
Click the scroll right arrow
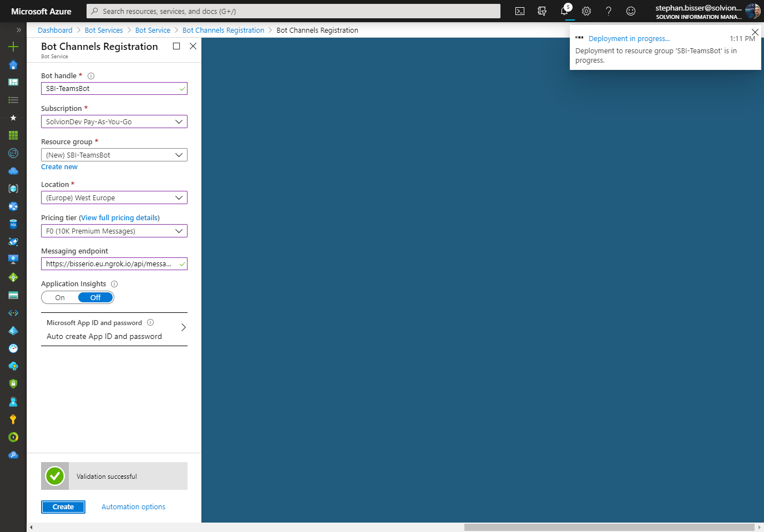(760, 528)
